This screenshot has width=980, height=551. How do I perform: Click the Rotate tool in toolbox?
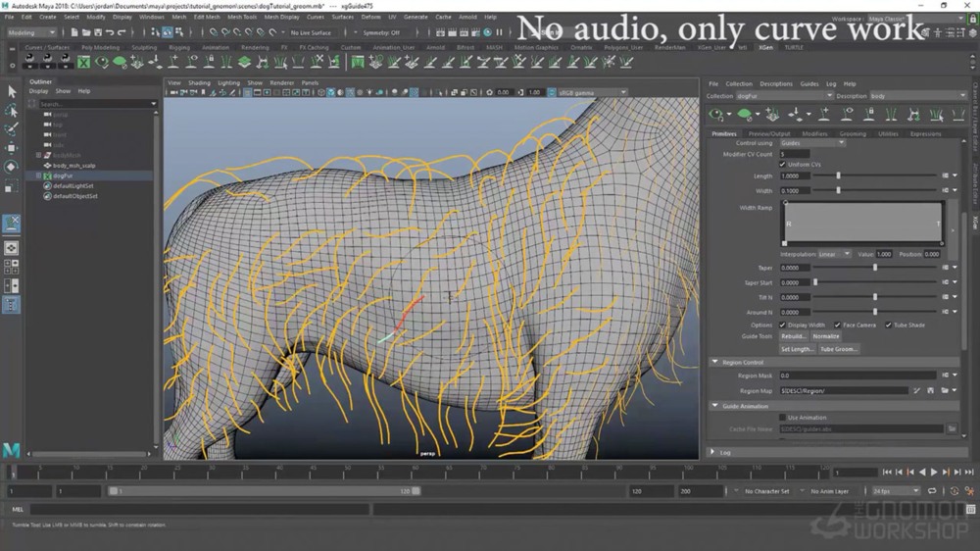tap(11, 167)
